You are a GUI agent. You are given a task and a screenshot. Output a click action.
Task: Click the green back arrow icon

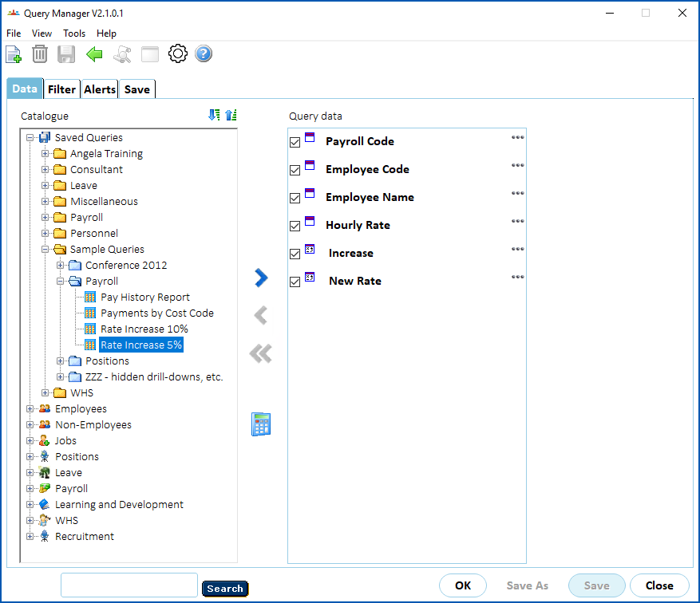94,54
